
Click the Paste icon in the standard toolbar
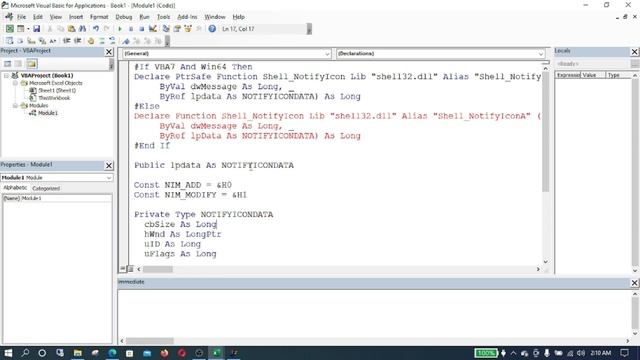coord(71,29)
